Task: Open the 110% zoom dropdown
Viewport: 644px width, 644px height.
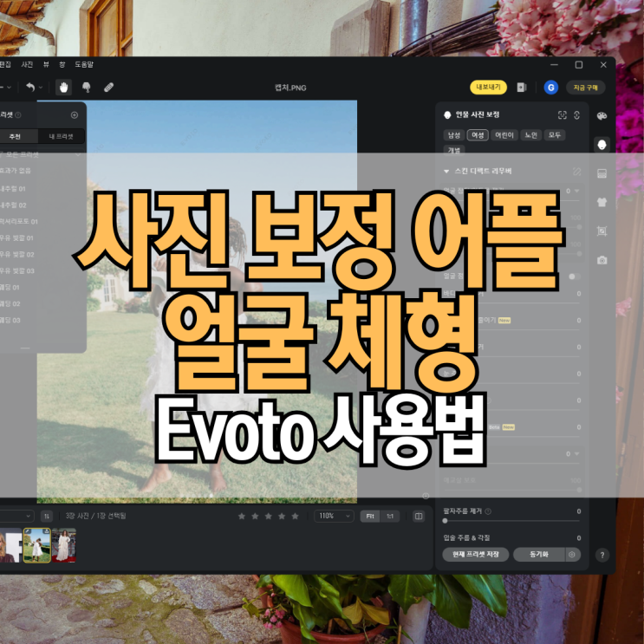Action: click(334, 516)
